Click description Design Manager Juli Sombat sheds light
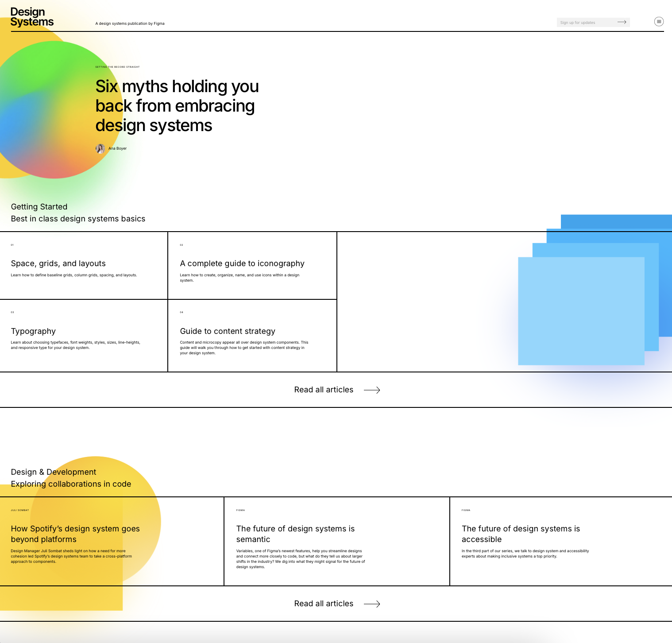The height and width of the screenshot is (643, 672). [x=71, y=556]
